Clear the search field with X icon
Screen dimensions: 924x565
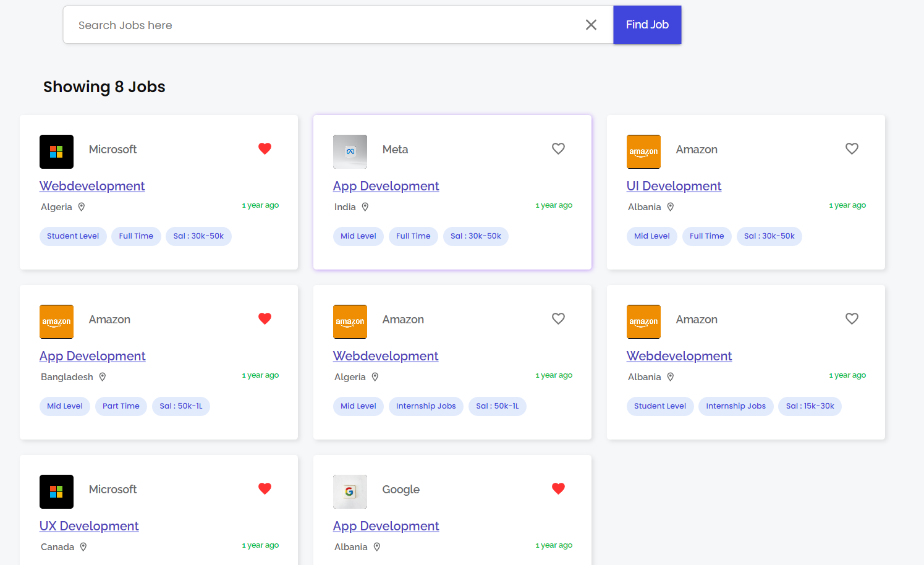click(x=591, y=25)
